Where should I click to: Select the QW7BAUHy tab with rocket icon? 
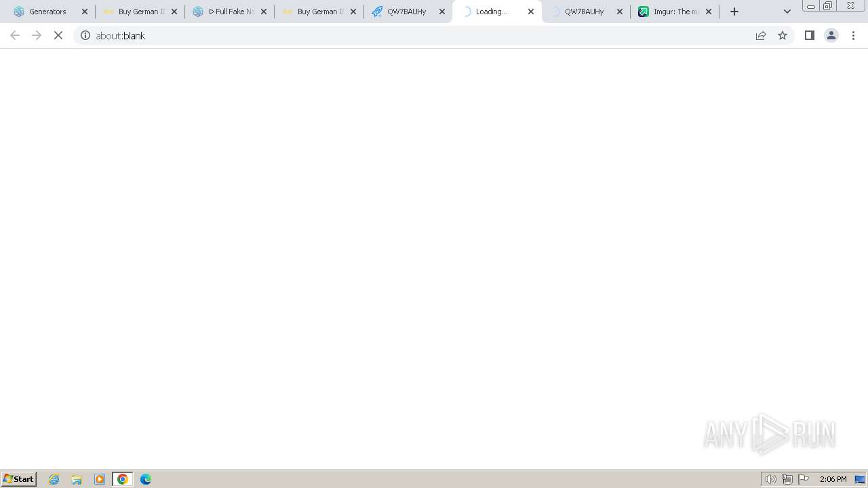point(407,12)
